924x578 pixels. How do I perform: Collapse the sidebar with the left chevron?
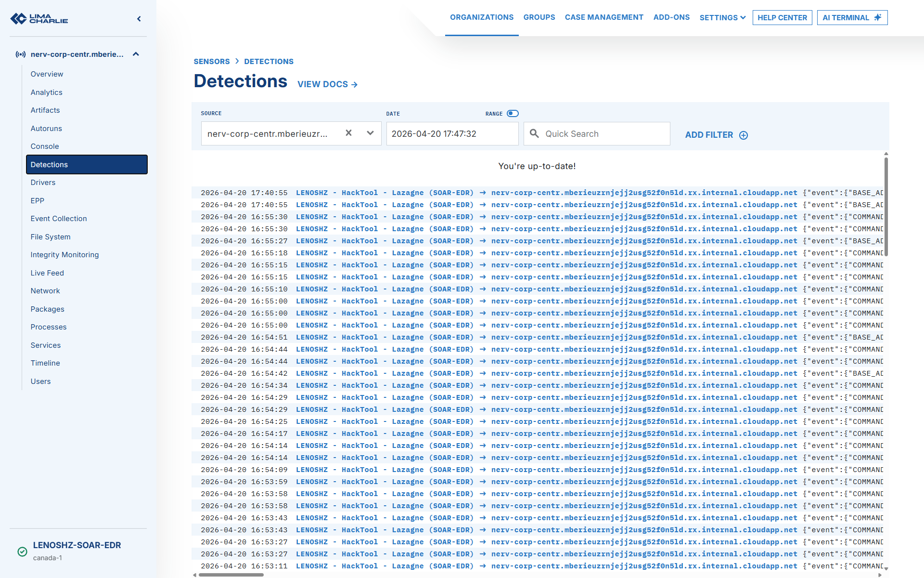[139, 19]
